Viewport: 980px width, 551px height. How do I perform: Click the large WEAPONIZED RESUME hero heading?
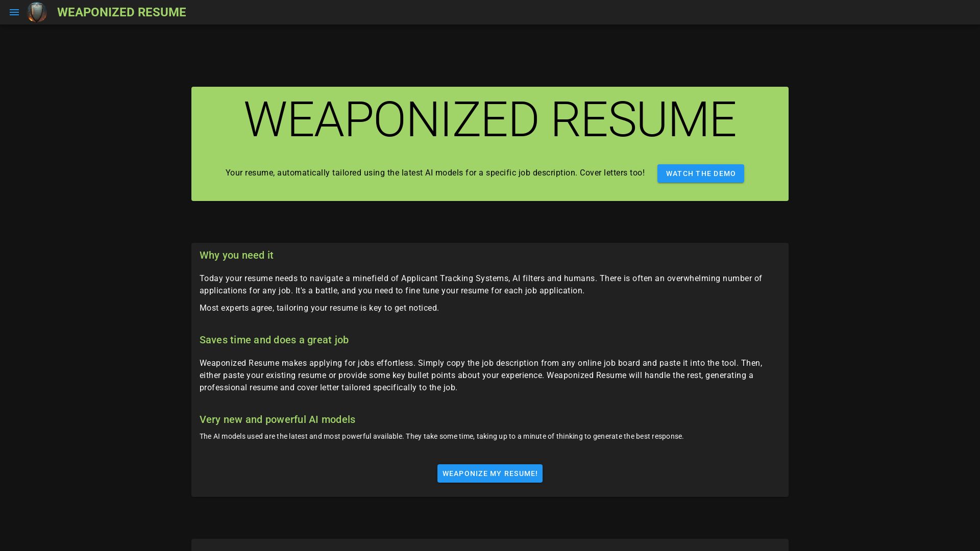point(489,119)
